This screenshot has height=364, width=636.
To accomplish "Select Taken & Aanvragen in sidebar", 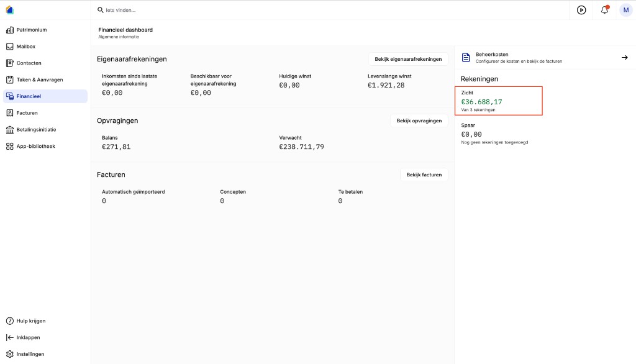I will [x=45, y=80].
